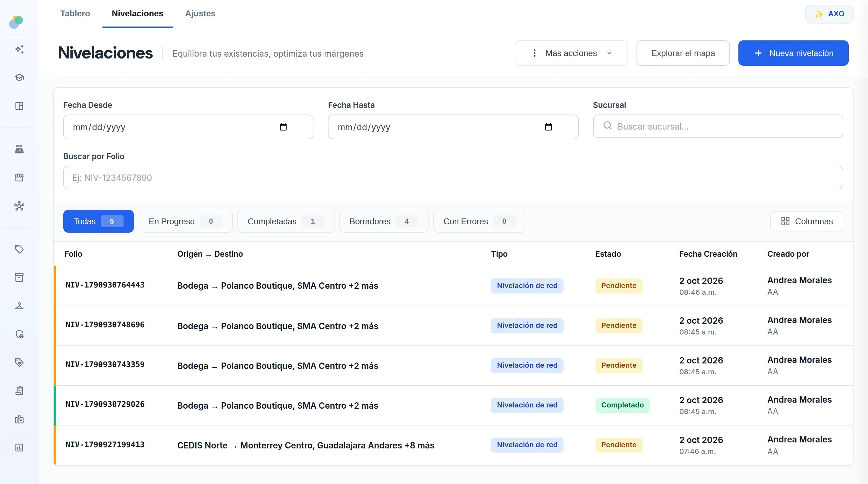The image size is (868, 484).
Task: Open folio NIV-1790930764443
Action: point(105,285)
